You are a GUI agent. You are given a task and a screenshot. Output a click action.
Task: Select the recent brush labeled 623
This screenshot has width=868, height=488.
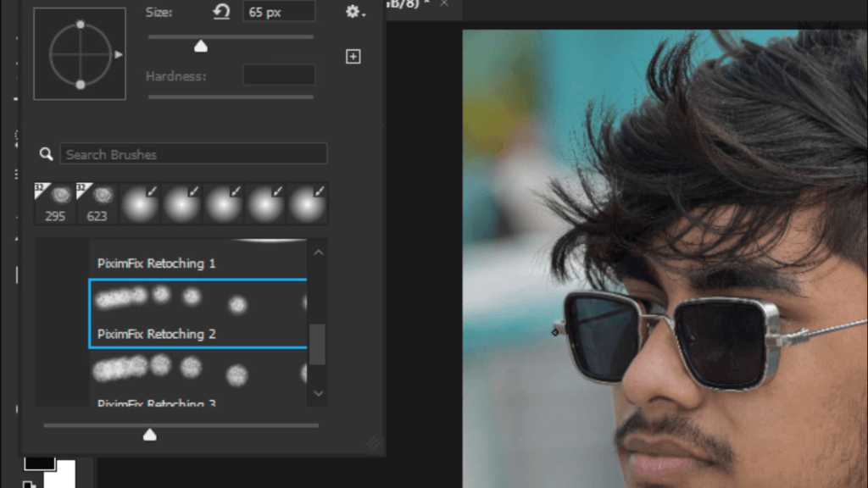point(97,203)
